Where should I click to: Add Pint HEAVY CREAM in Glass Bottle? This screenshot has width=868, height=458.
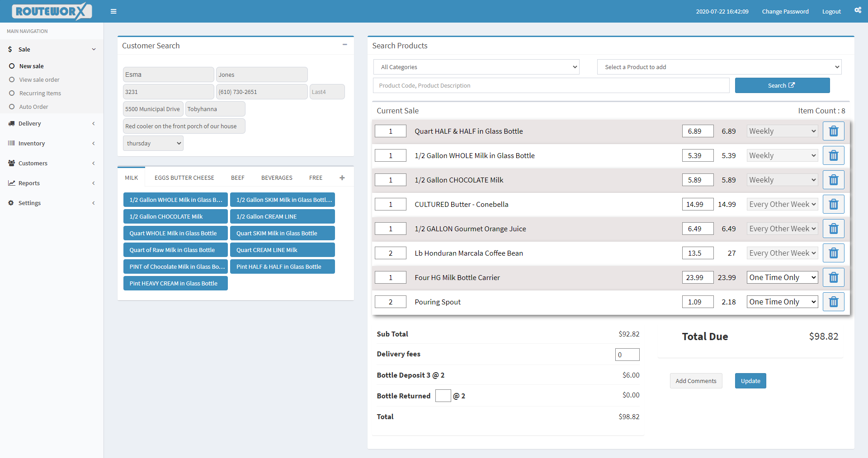coord(175,283)
